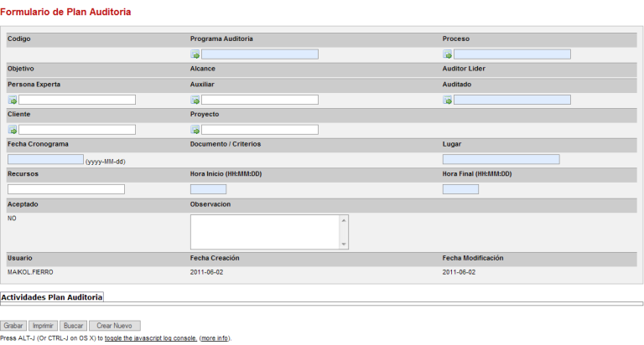This screenshot has width=644, height=345.
Task: Click the Recursos text field
Action: (x=66, y=189)
